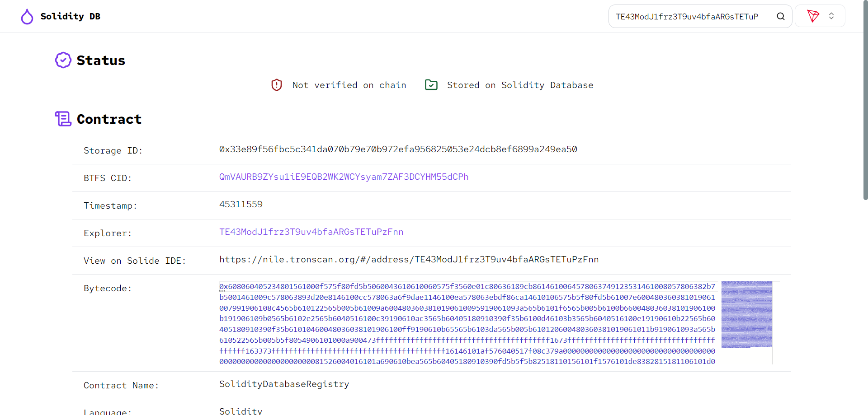Click the Contract scroll icon
This screenshot has height=415, width=868.
point(63,119)
